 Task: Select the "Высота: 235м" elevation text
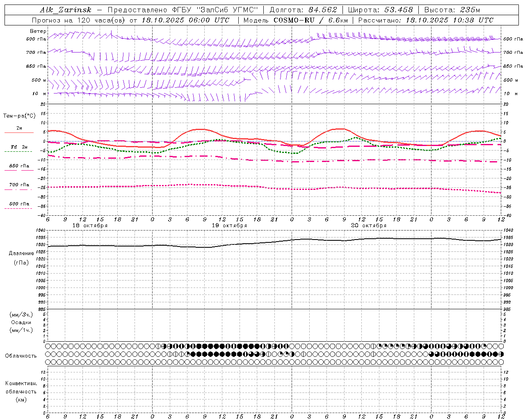click(x=452, y=10)
